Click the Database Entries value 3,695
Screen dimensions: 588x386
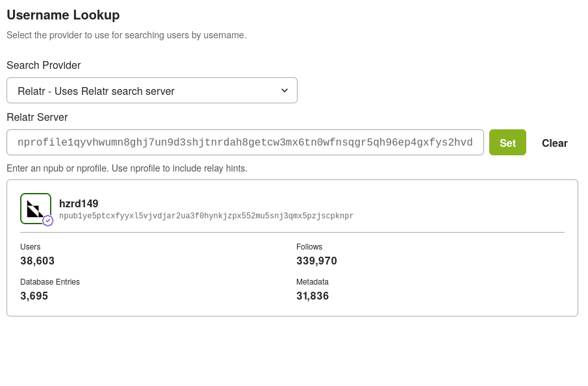click(x=34, y=296)
